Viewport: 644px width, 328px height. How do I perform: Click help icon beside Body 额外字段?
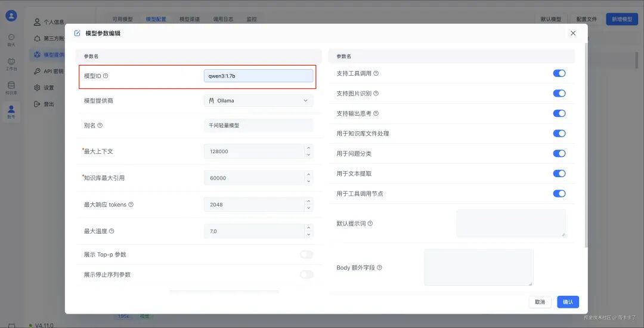click(x=379, y=268)
